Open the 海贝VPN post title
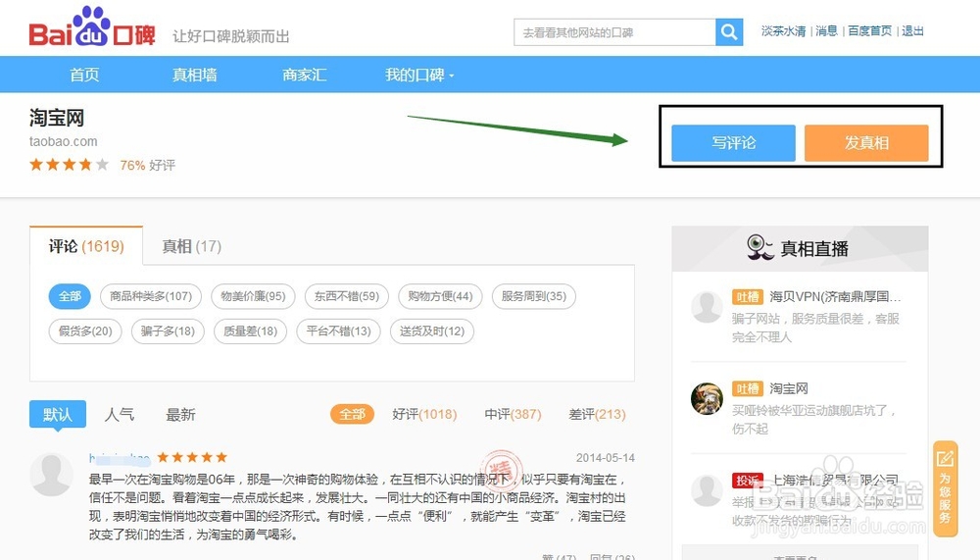This screenshot has width=980, height=560. 835,296
